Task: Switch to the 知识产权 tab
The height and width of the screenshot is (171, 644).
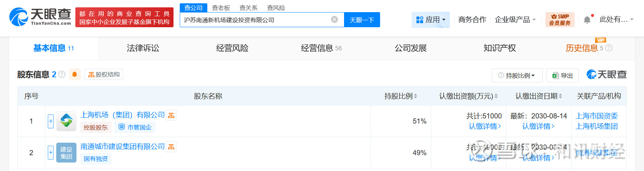Action: click(500, 48)
